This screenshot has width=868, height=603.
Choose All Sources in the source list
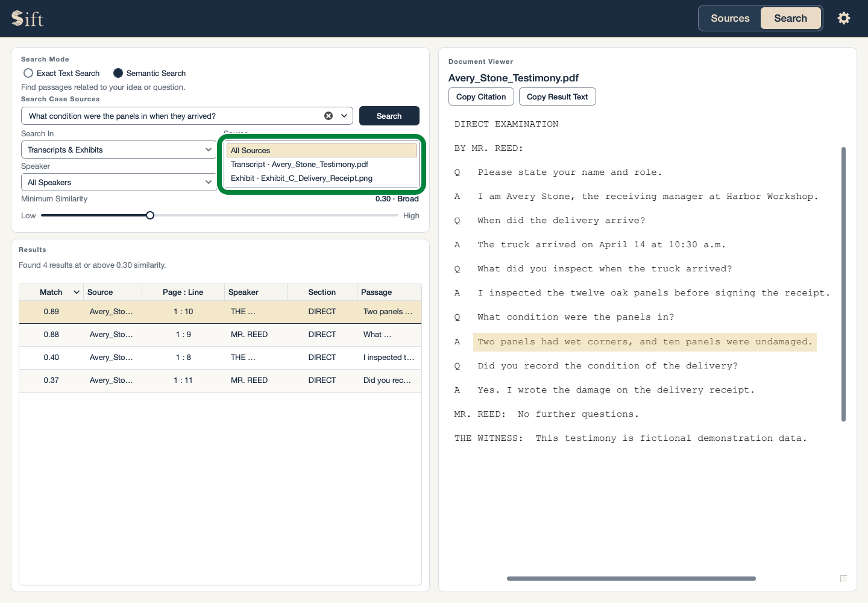321,150
